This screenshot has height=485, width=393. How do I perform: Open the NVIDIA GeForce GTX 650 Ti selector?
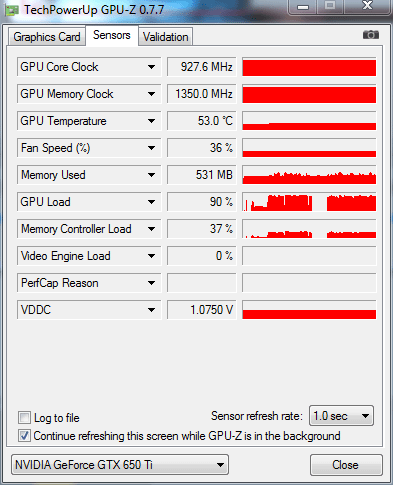click(120, 464)
